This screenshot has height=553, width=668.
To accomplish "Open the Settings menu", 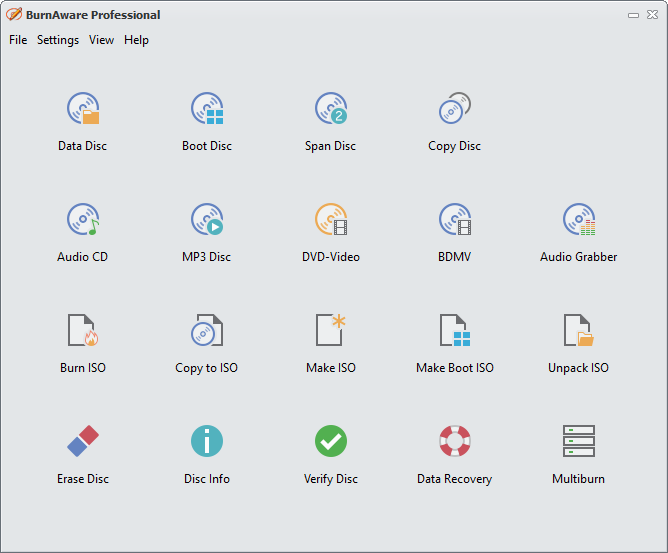I will click(58, 40).
